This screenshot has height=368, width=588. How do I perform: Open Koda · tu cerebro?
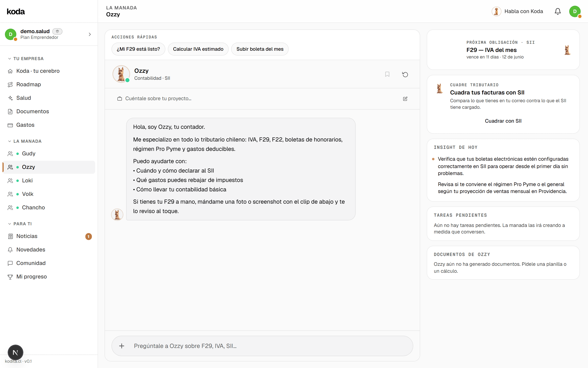pos(49,71)
